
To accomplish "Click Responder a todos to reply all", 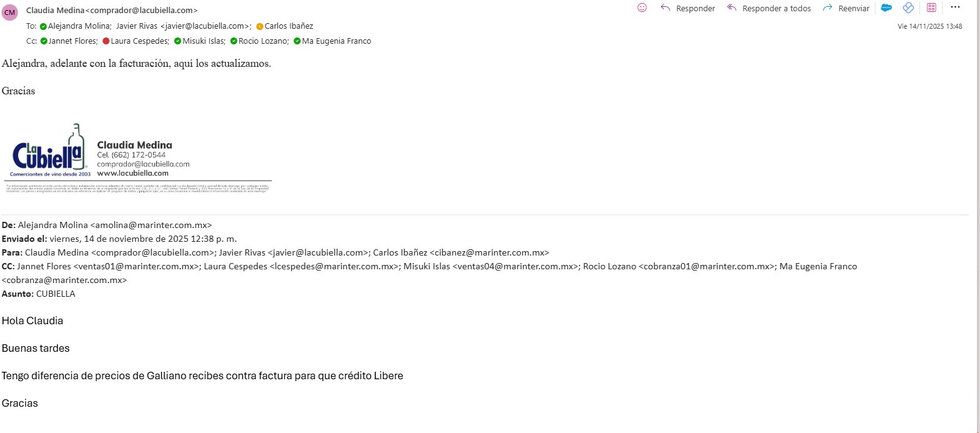I will (x=769, y=8).
